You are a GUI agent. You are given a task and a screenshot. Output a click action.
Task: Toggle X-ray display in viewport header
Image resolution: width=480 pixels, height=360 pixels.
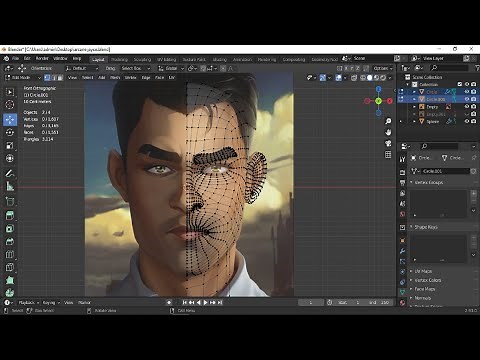(354, 78)
